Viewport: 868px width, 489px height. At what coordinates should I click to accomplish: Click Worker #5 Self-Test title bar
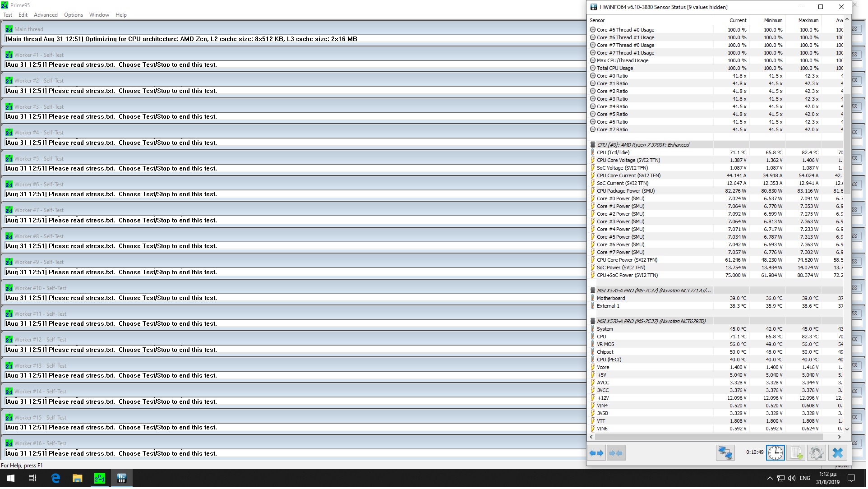293,159
